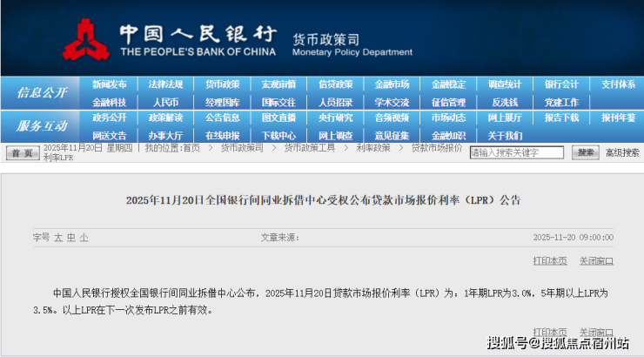Open 金融稳定 menu item
The height and width of the screenshot is (357, 644).
[x=448, y=84]
